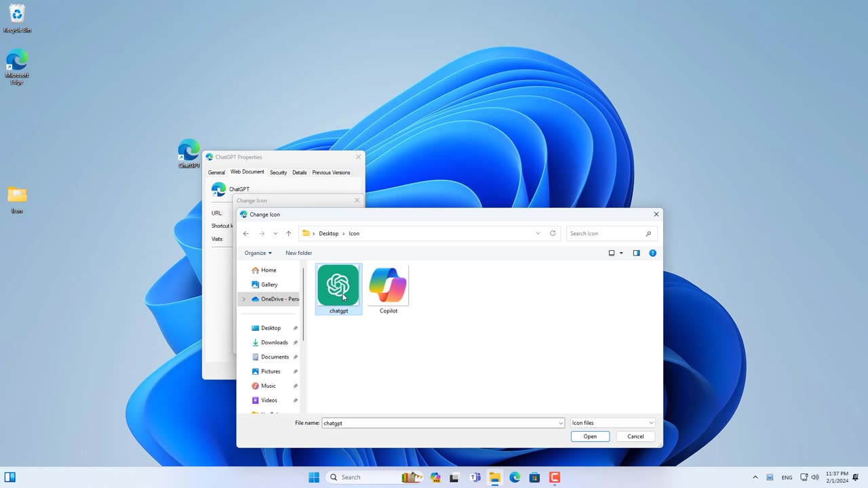Image resolution: width=868 pixels, height=488 pixels.
Task: Open file dialog help
Action: [x=652, y=253]
